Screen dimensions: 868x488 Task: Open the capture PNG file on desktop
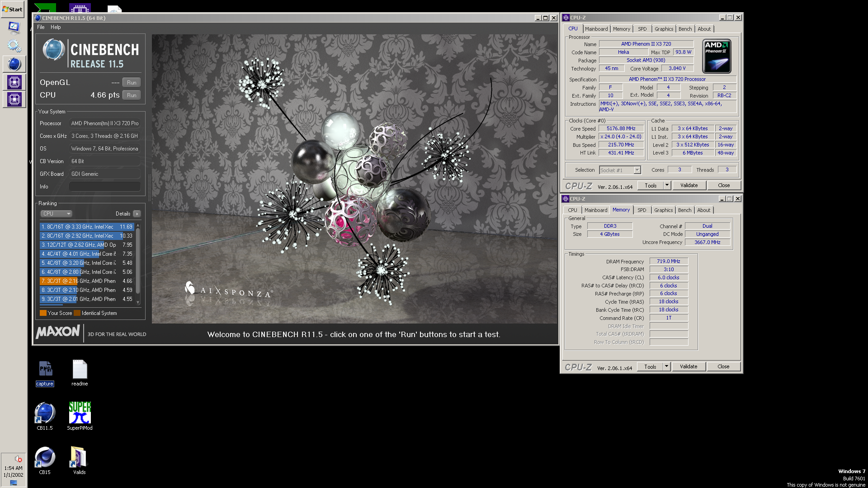pyautogui.click(x=45, y=373)
